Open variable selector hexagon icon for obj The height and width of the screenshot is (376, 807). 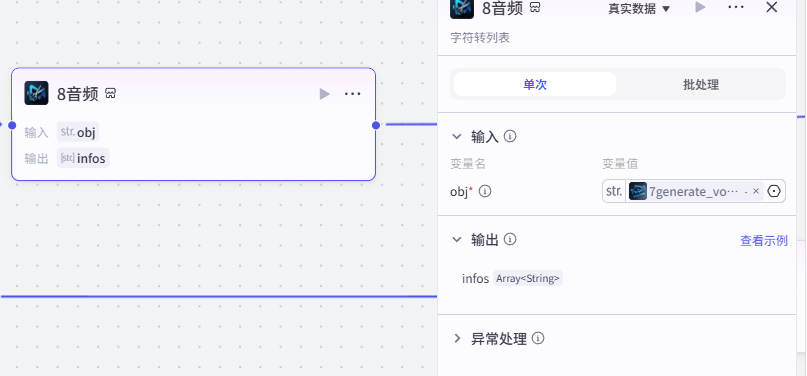[774, 191]
